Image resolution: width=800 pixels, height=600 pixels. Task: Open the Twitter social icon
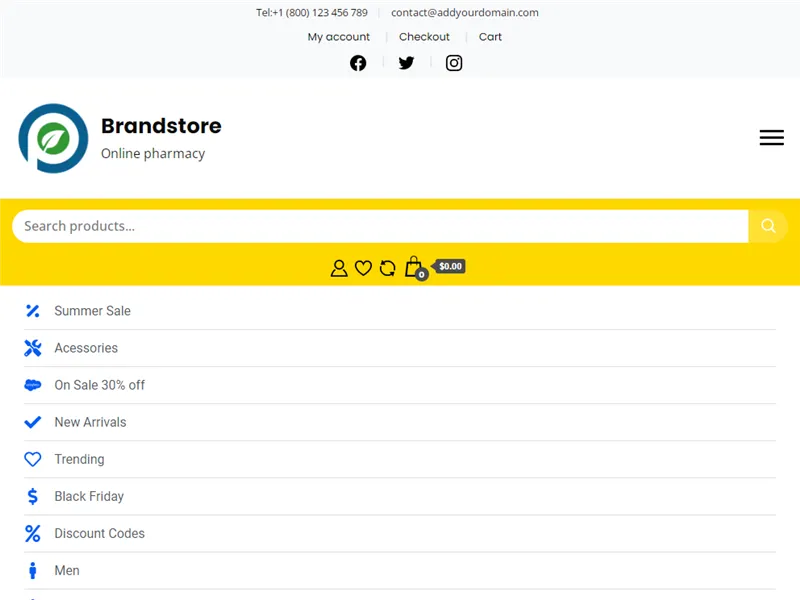click(x=406, y=63)
